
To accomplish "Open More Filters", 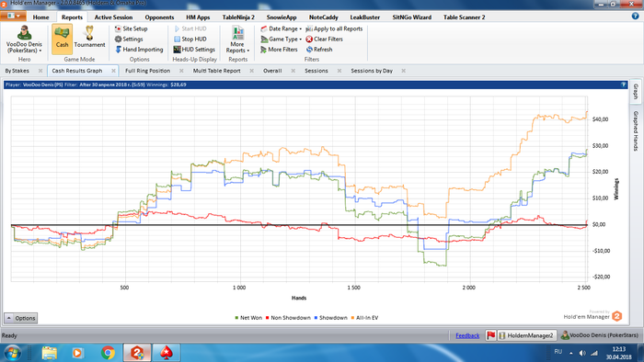I will click(x=279, y=50).
